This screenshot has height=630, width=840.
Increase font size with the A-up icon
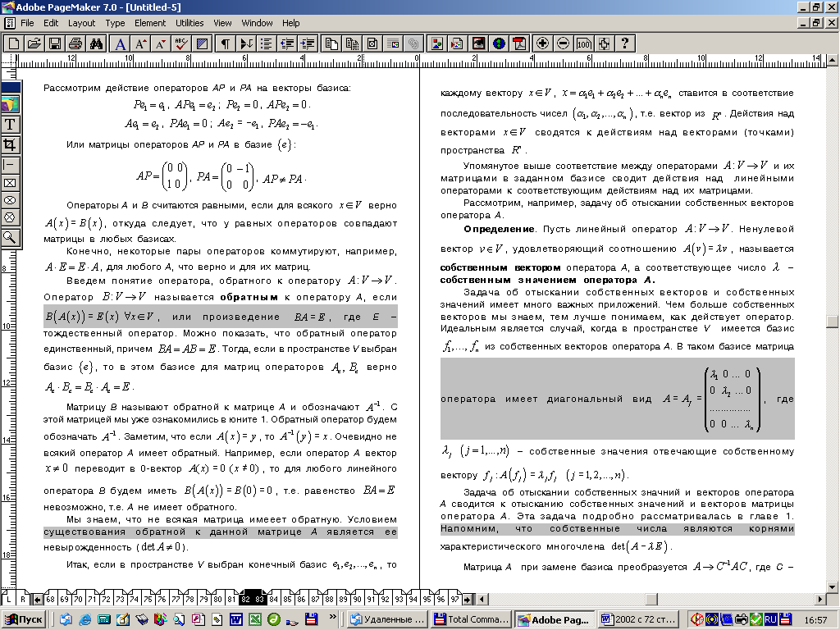[x=141, y=43]
